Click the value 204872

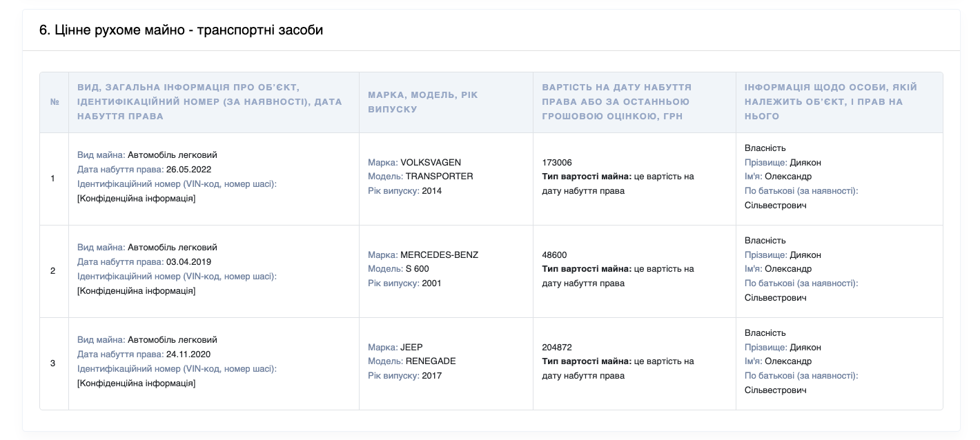click(x=557, y=348)
